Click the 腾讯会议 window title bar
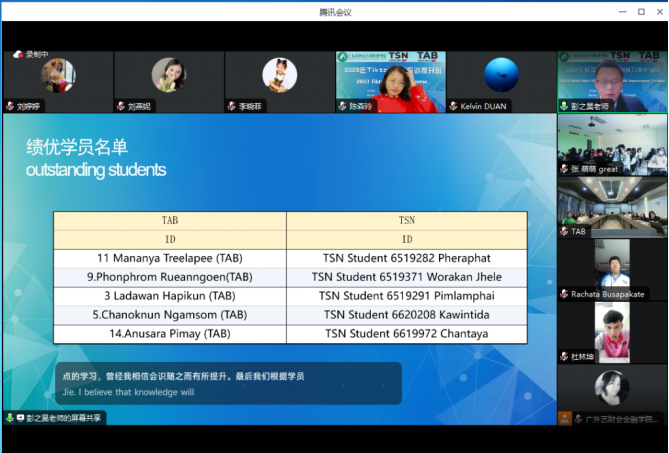 334,11
